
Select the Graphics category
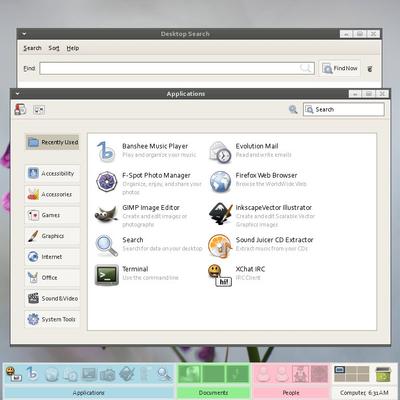pos(52,236)
